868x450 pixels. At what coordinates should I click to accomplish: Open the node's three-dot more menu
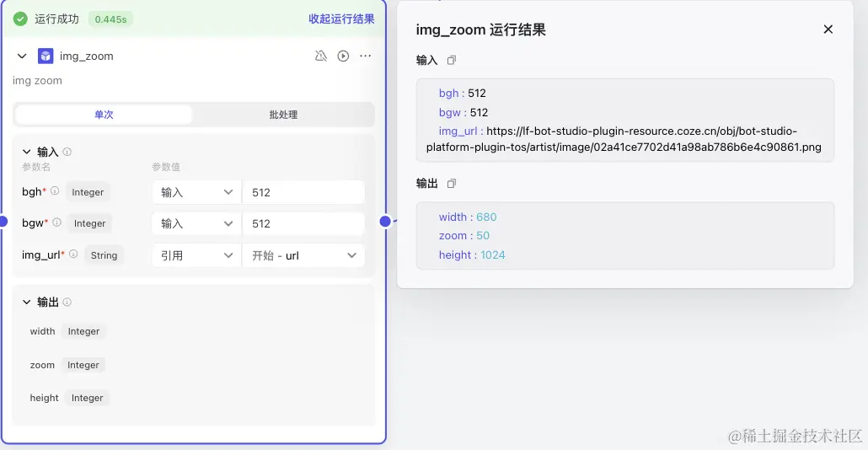[366, 56]
